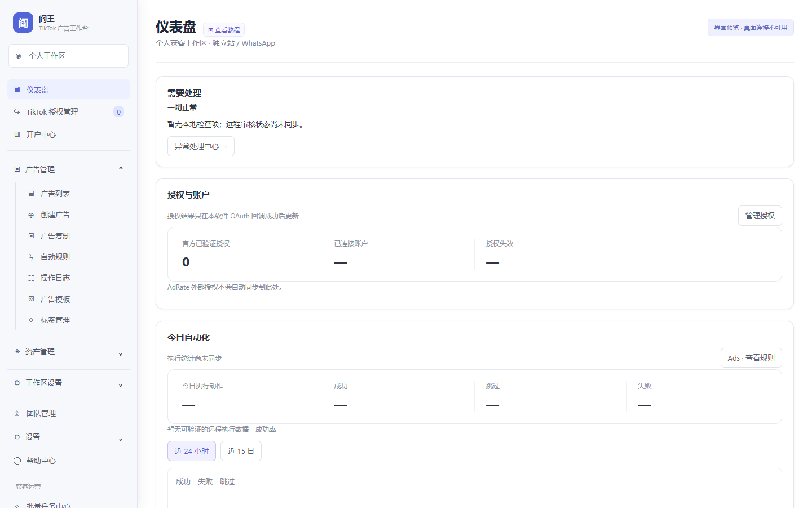This screenshot has width=812, height=508.
Task: Expand the 设置 section chevron
Action: click(x=121, y=439)
